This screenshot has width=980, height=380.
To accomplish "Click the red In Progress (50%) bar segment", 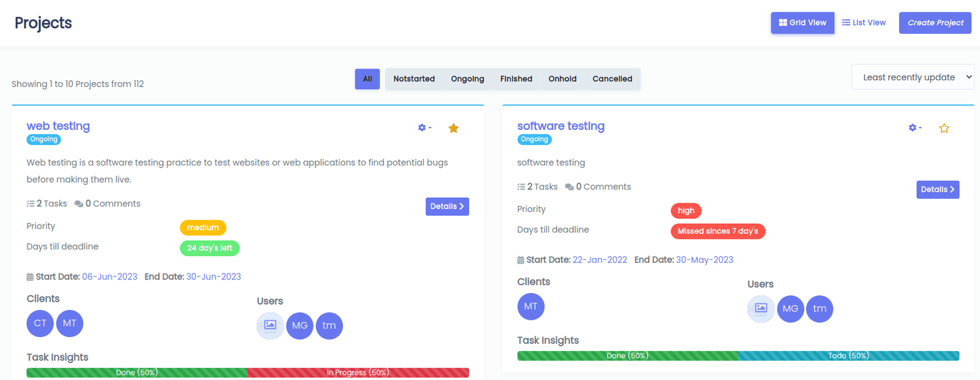I will pos(358,373).
